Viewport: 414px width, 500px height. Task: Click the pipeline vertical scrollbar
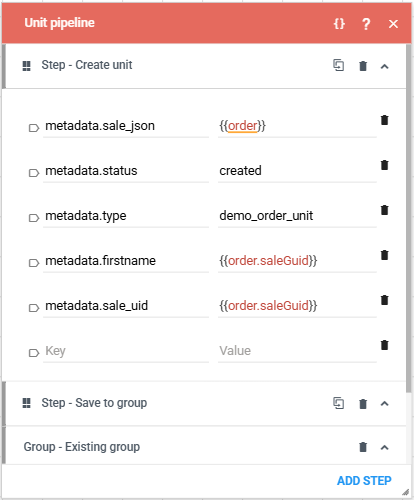point(409,218)
